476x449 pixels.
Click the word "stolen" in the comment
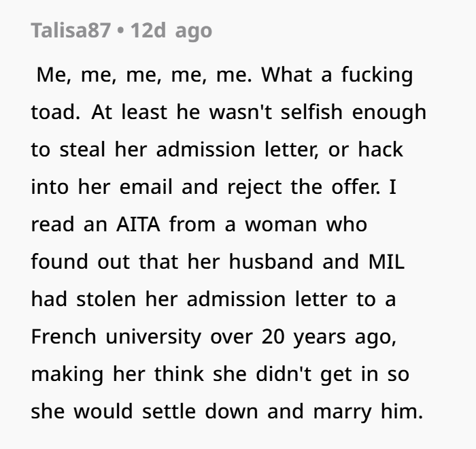pyautogui.click(x=114, y=299)
